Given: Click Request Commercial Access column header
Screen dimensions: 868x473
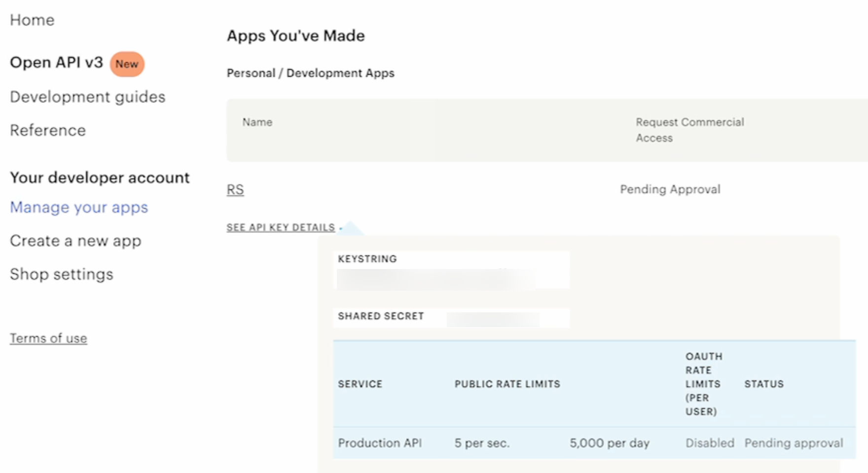Looking at the screenshot, I should coord(689,130).
